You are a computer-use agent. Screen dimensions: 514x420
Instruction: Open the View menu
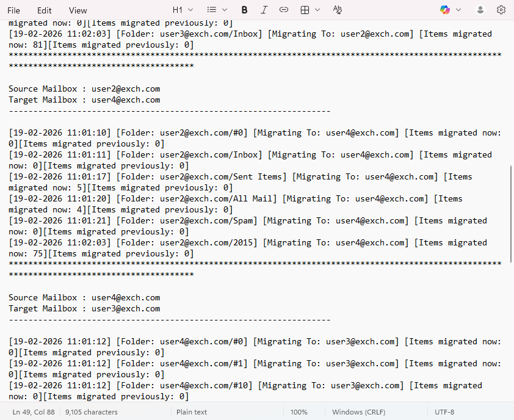78,10
